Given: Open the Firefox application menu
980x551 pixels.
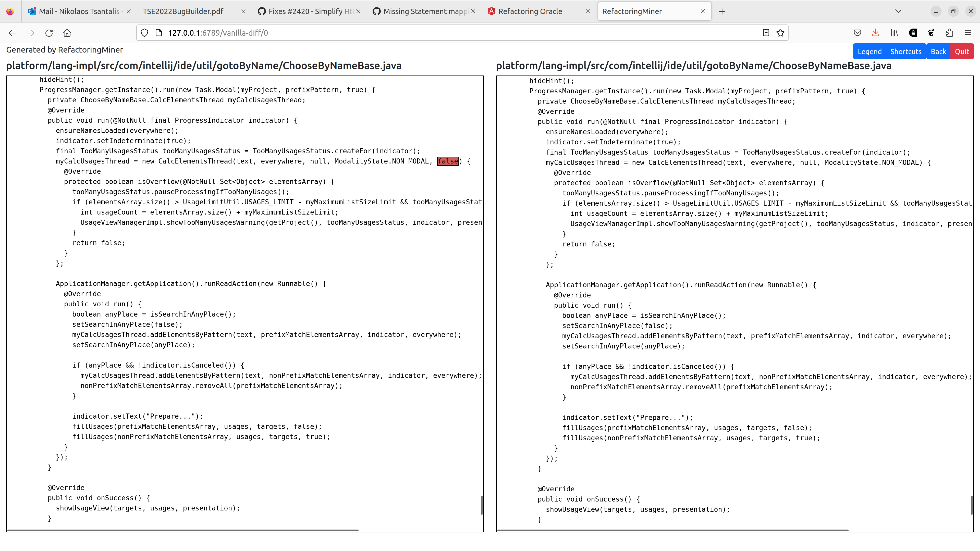Looking at the screenshot, I should tap(968, 33).
